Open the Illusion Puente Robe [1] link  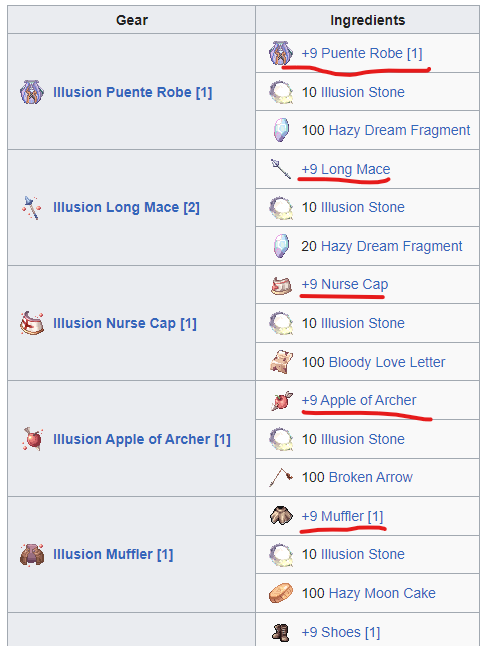coord(133,92)
